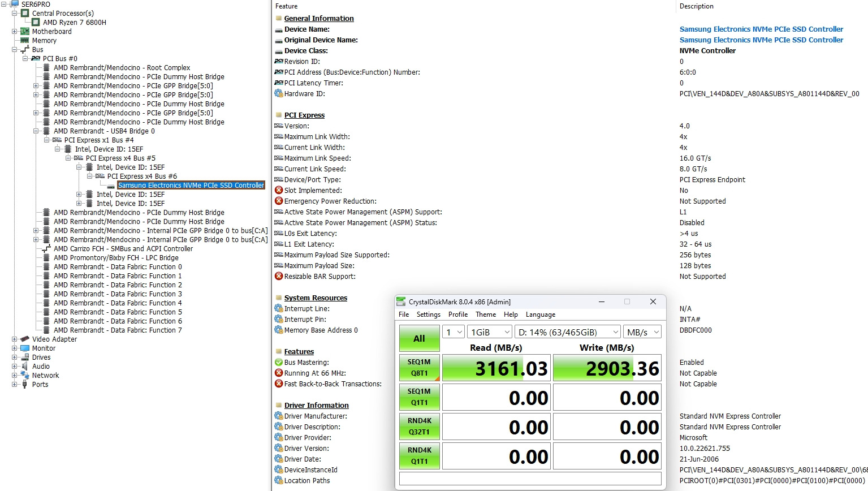
Task: Open the test count dropdown showing 1
Action: tap(454, 332)
